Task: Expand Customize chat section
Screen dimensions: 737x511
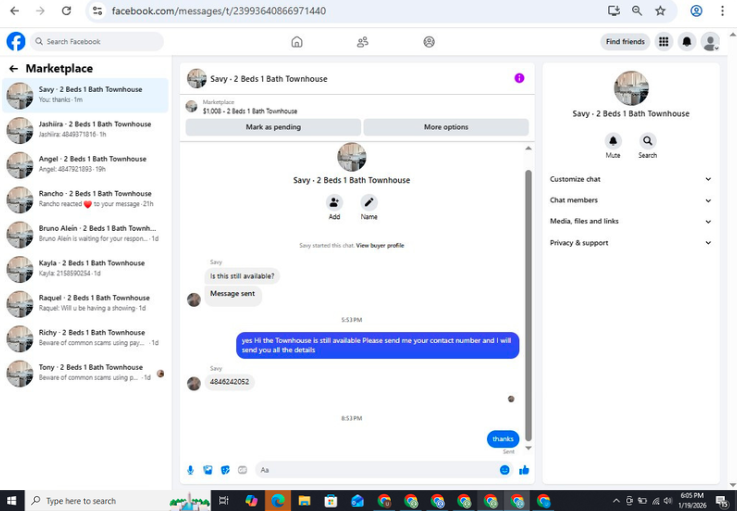Action: pos(630,179)
